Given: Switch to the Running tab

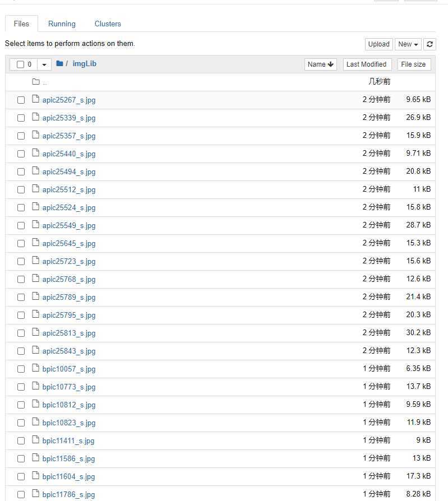Looking at the screenshot, I should (62, 24).
